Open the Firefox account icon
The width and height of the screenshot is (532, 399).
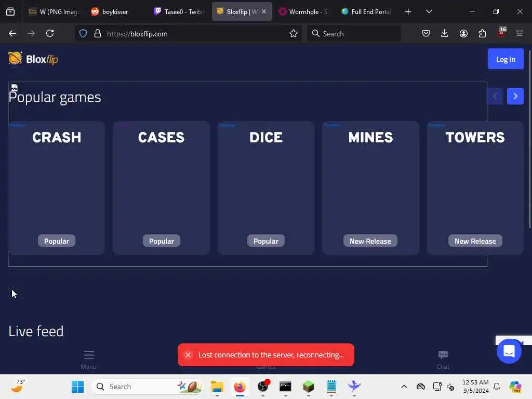[x=463, y=33]
